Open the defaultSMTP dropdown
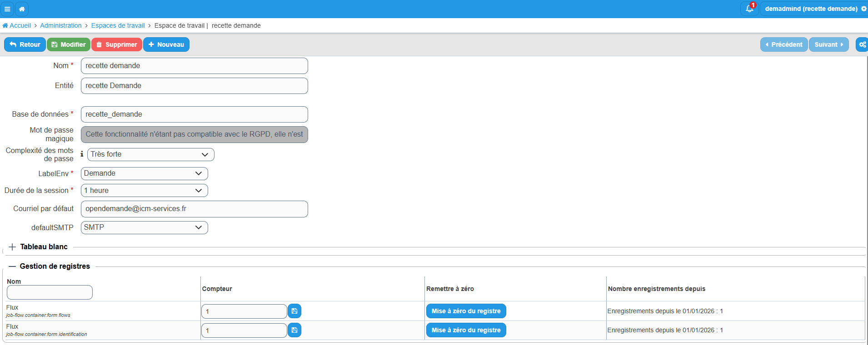Image resolution: width=868 pixels, height=345 pixels. (144, 227)
